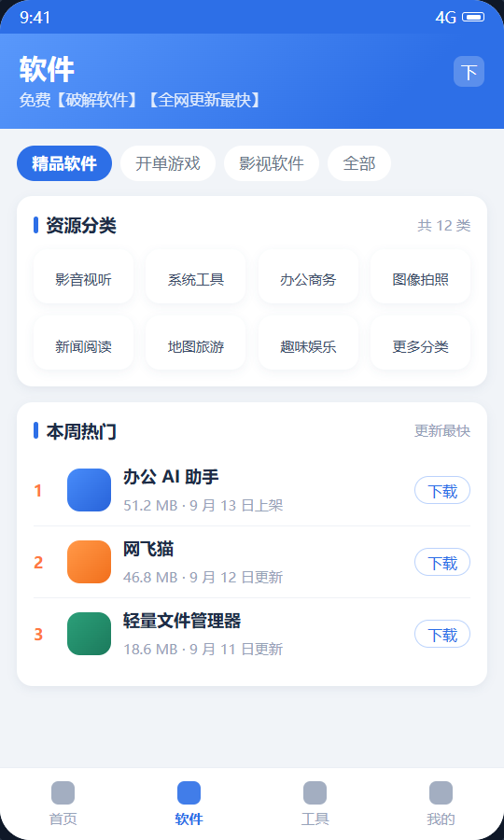Tap the green 轻量文件管理器 app icon
The width and height of the screenshot is (504, 840).
click(89, 634)
